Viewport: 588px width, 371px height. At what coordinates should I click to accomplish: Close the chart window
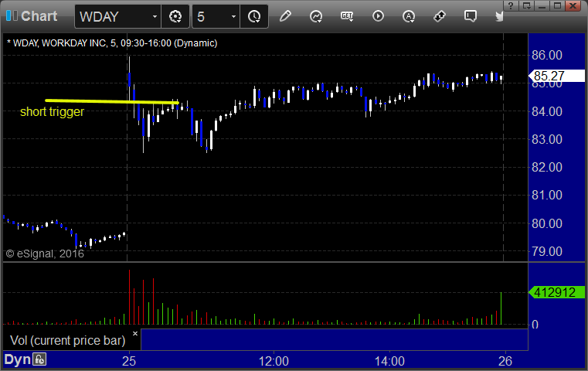(573, 5)
